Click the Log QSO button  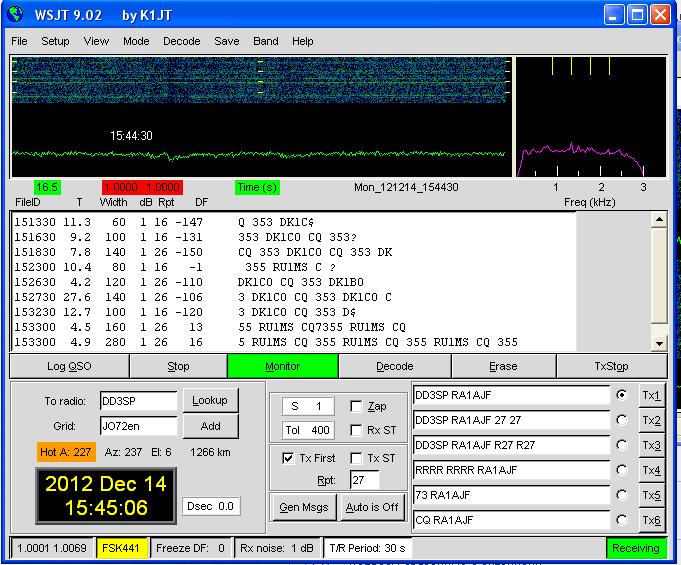point(69,366)
